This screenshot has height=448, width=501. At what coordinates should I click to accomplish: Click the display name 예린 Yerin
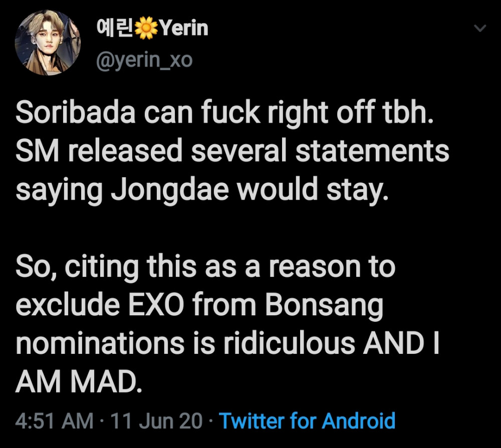coord(152,29)
